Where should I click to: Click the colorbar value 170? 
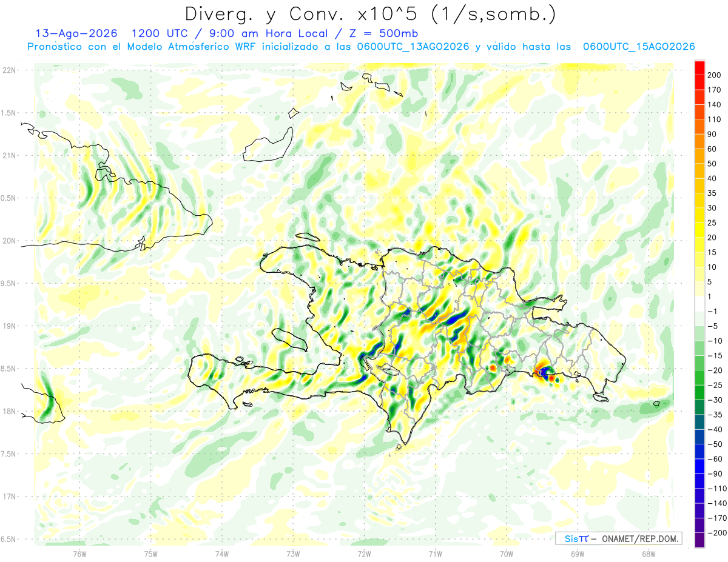click(714, 90)
